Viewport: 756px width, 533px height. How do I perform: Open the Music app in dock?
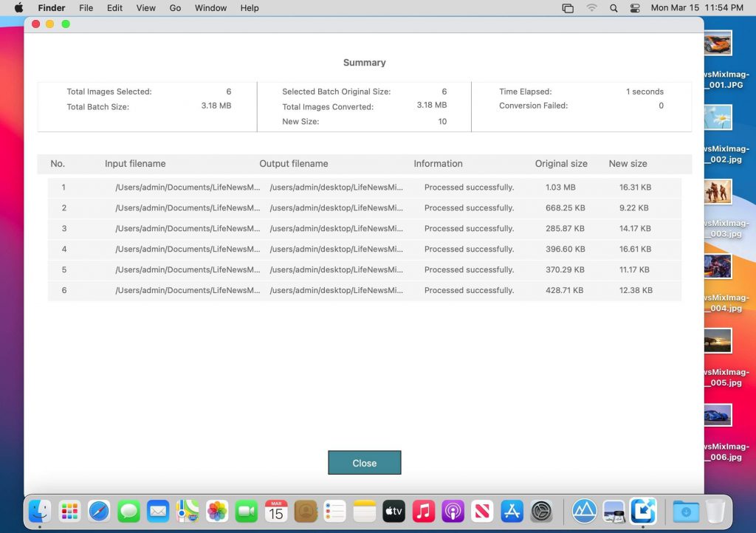(x=423, y=511)
